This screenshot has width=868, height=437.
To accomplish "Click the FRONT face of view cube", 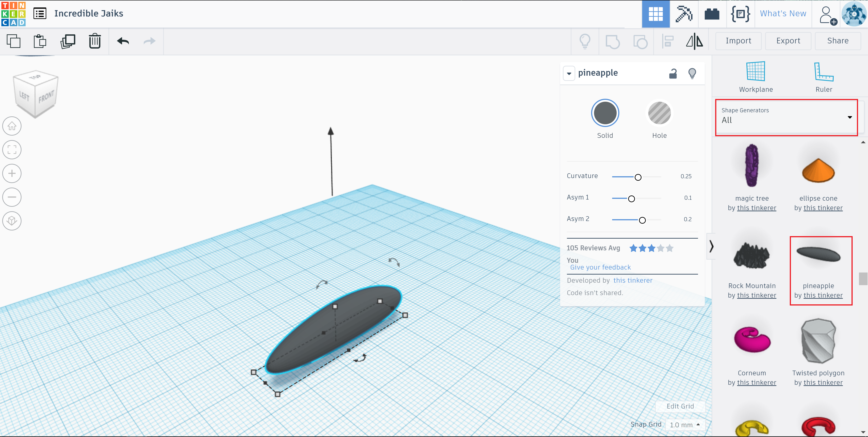I will [46, 97].
